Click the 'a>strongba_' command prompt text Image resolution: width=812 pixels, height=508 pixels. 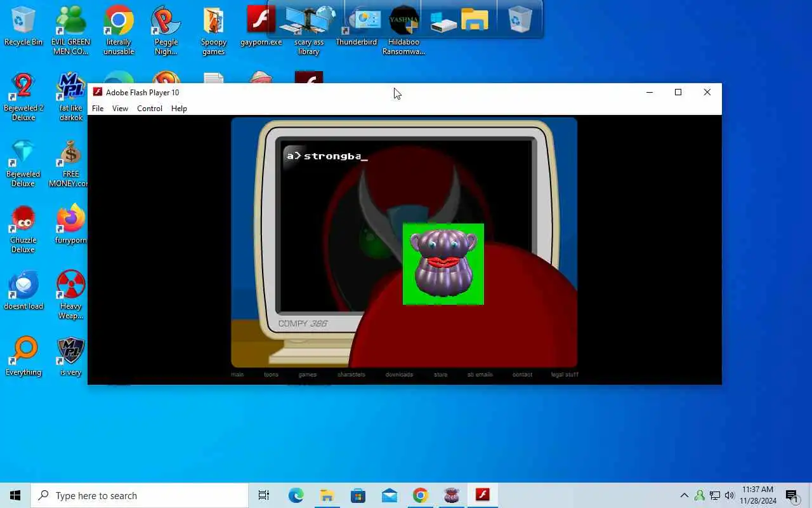[327, 156]
